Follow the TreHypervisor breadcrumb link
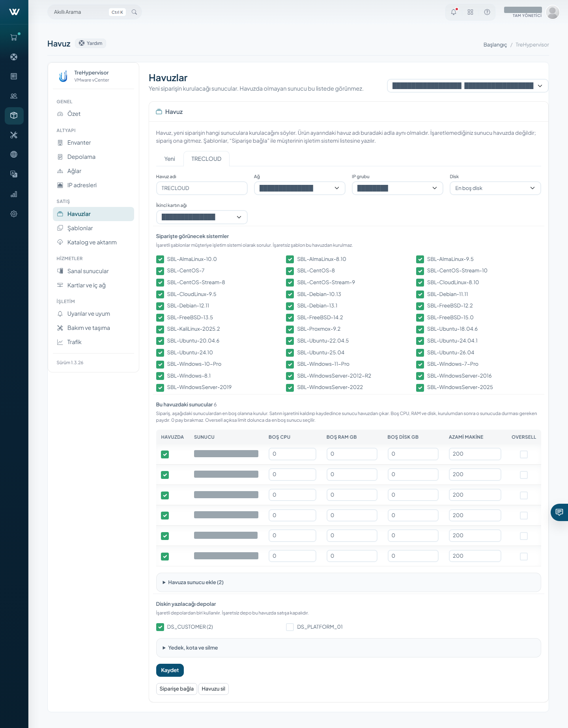This screenshot has width=568, height=728. [x=532, y=45]
